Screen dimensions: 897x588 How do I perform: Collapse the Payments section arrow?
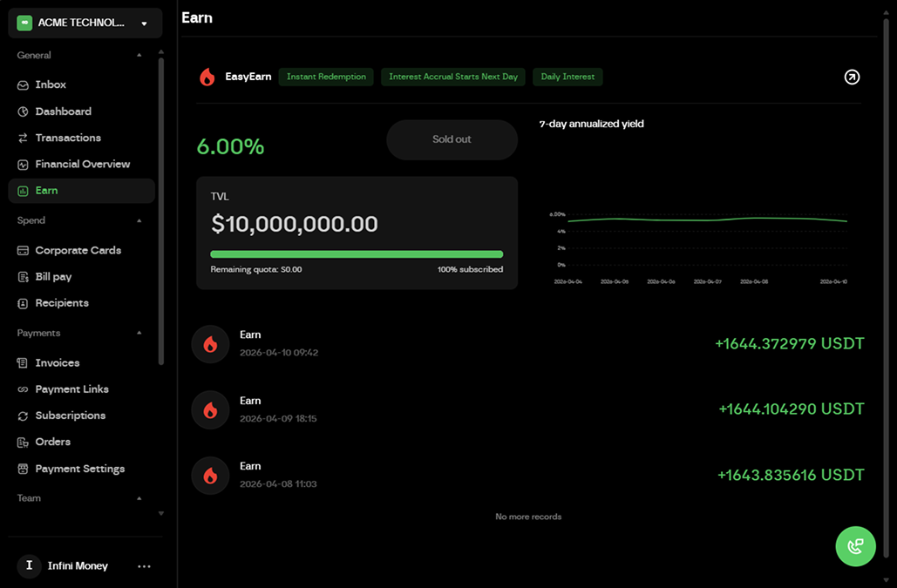139,334
